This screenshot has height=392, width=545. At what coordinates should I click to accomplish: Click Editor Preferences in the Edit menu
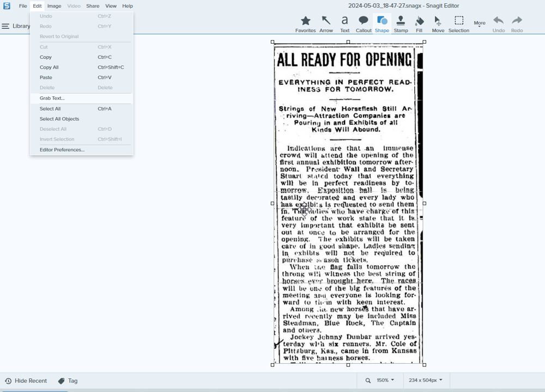click(62, 150)
